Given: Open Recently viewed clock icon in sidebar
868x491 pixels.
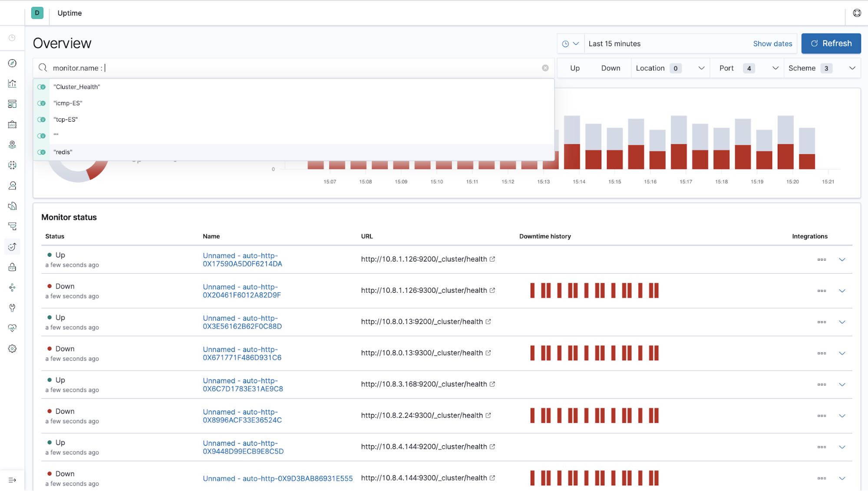Looking at the screenshot, I should [x=12, y=38].
